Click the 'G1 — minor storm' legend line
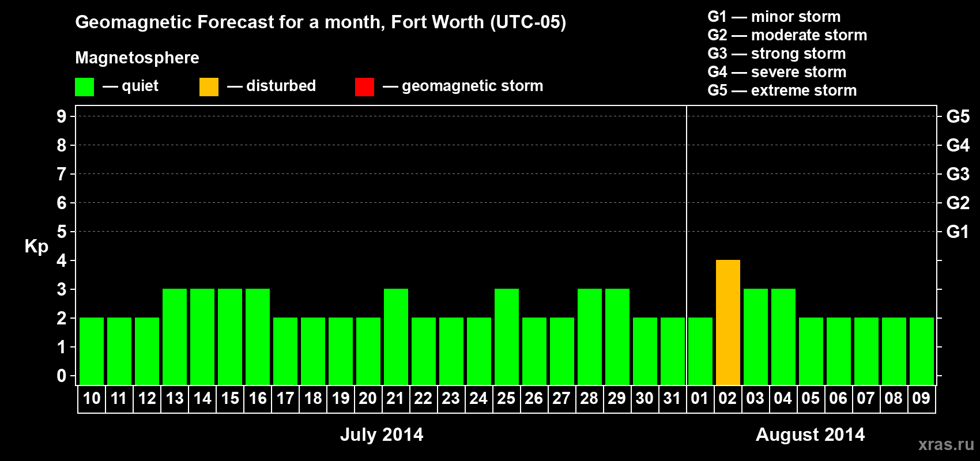This screenshot has width=980, height=461. tap(774, 17)
